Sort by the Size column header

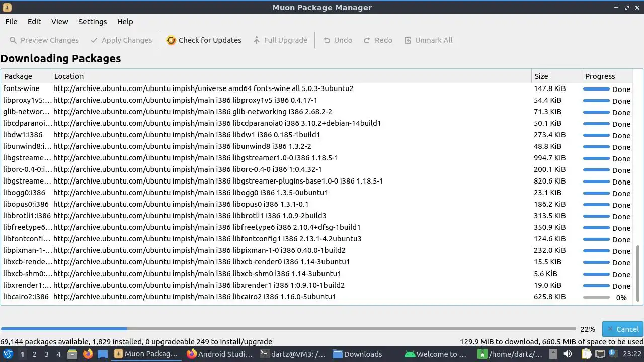coord(556,76)
